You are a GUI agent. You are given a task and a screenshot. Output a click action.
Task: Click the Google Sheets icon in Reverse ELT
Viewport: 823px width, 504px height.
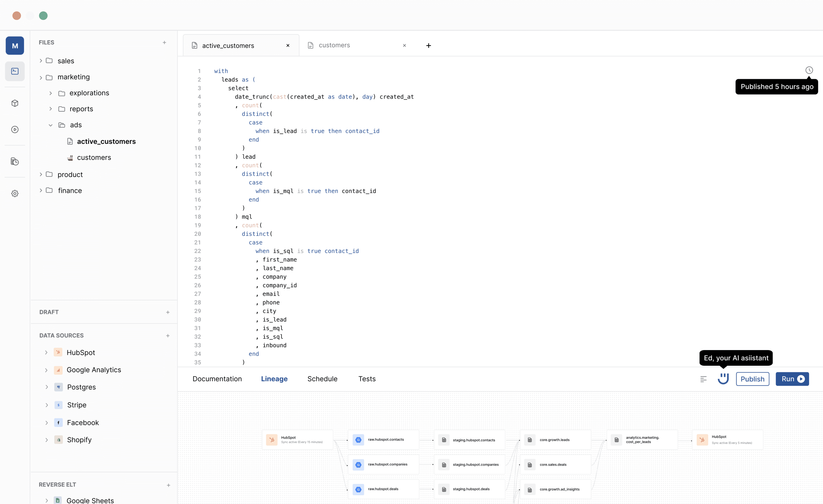(58, 500)
